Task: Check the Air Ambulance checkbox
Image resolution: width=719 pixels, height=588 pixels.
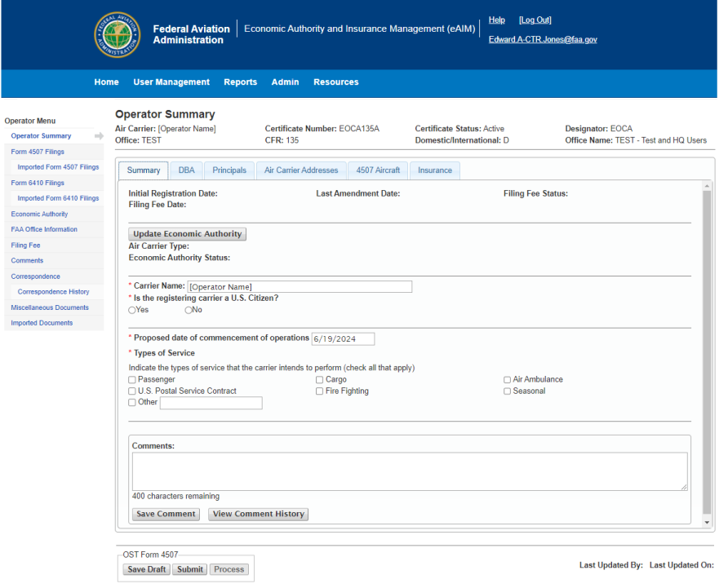Action: 507,380
